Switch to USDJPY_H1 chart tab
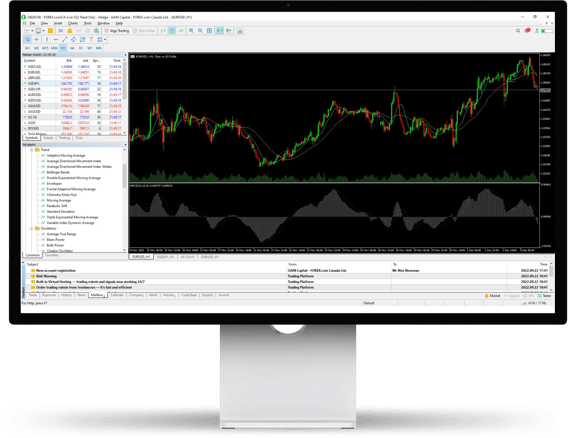Image resolution: width=576 pixels, height=438 pixels. pos(165,257)
